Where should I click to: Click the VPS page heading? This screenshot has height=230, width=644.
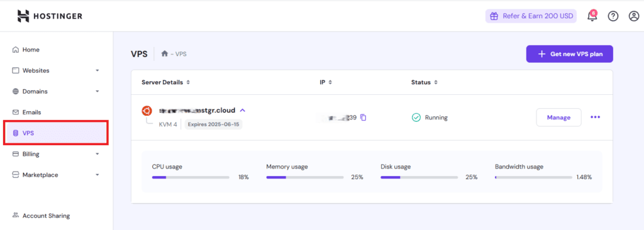[139, 54]
